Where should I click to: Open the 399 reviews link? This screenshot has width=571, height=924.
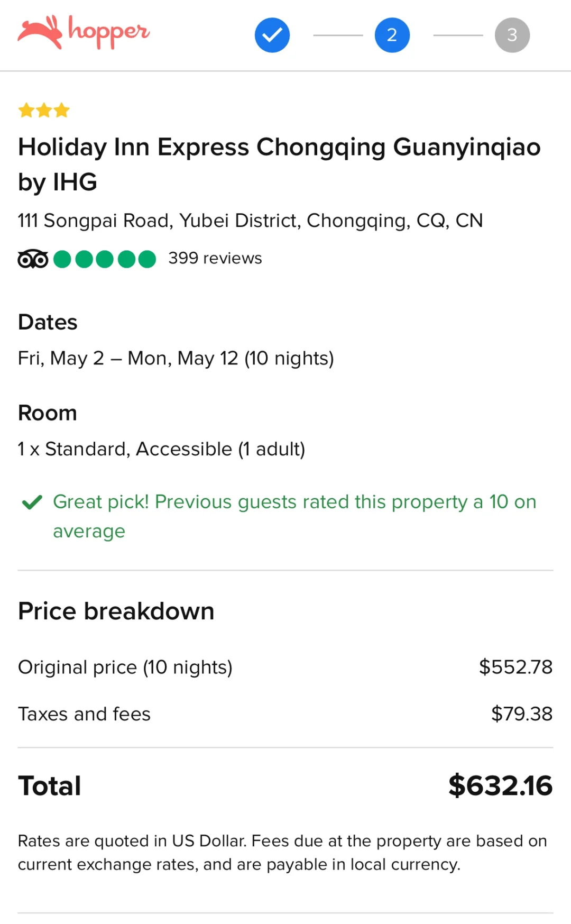pos(215,258)
